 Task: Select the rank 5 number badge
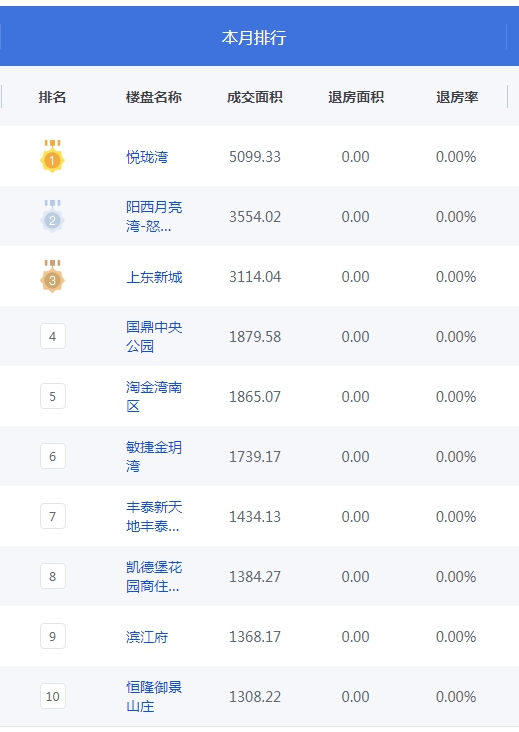53,396
